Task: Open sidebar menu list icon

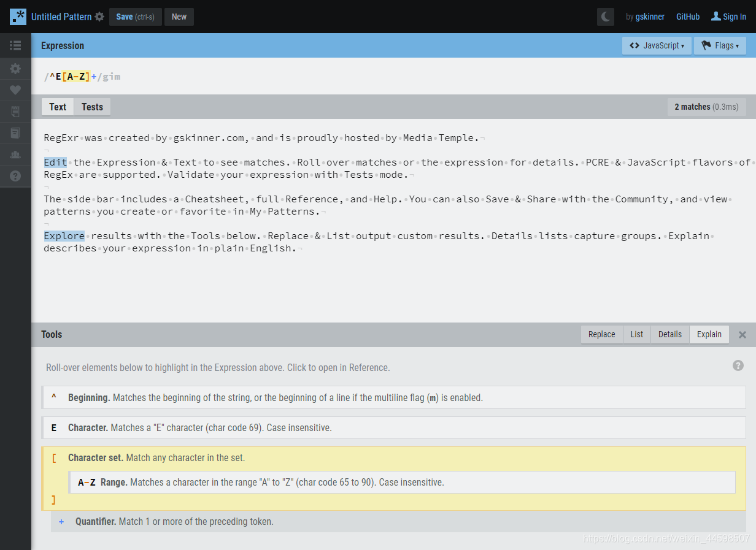Action: point(15,45)
